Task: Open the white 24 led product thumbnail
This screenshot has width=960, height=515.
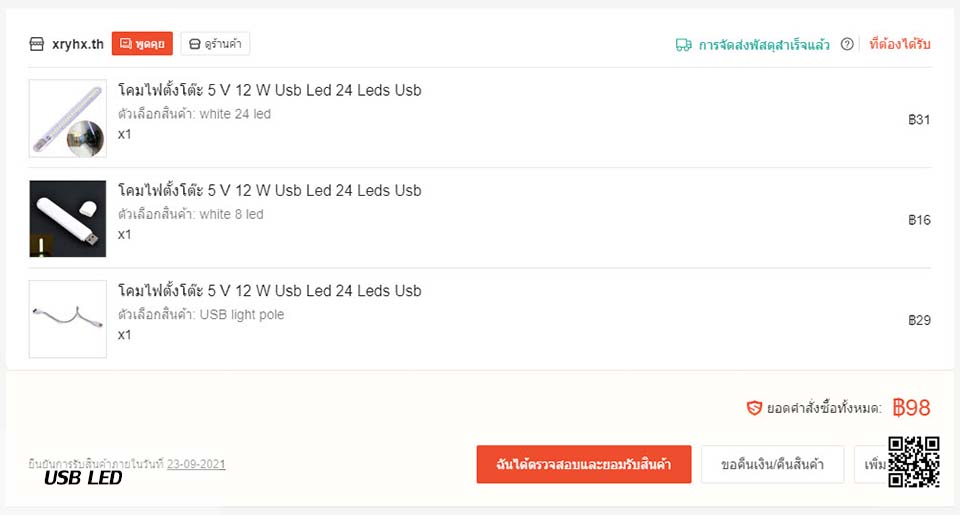Action: (x=68, y=118)
